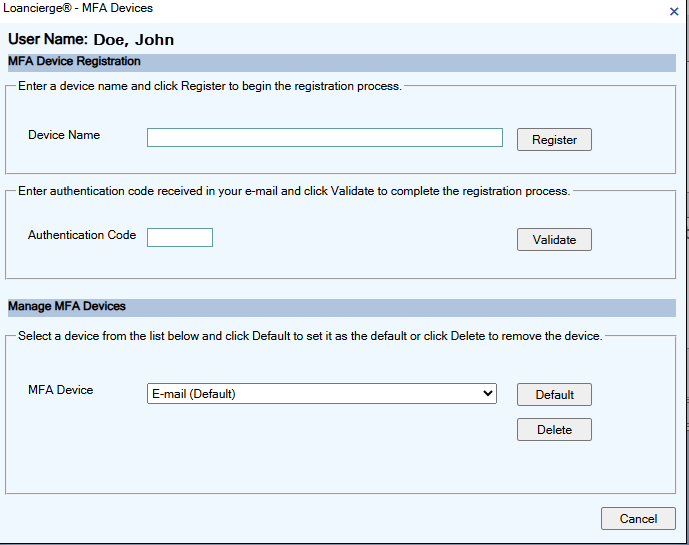Click the e-mail authentication code instruction text
The image size is (689, 545).
(x=294, y=191)
